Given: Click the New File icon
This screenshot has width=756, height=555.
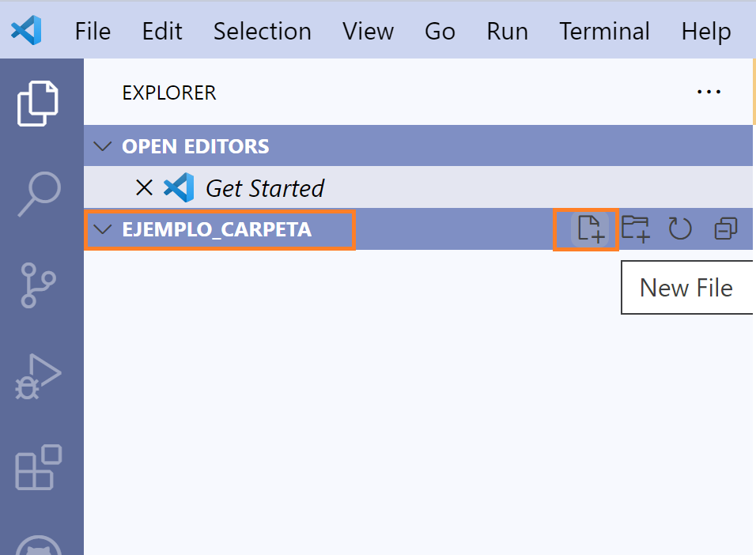Looking at the screenshot, I should [590, 229].
